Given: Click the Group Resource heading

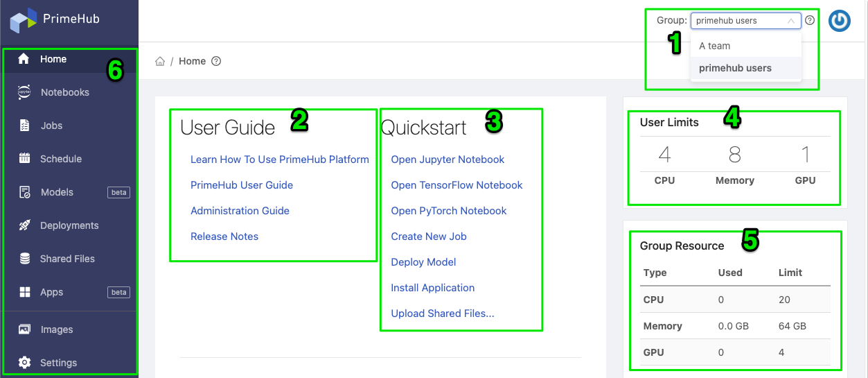Looking at the screenshot, I should point(682,246).
